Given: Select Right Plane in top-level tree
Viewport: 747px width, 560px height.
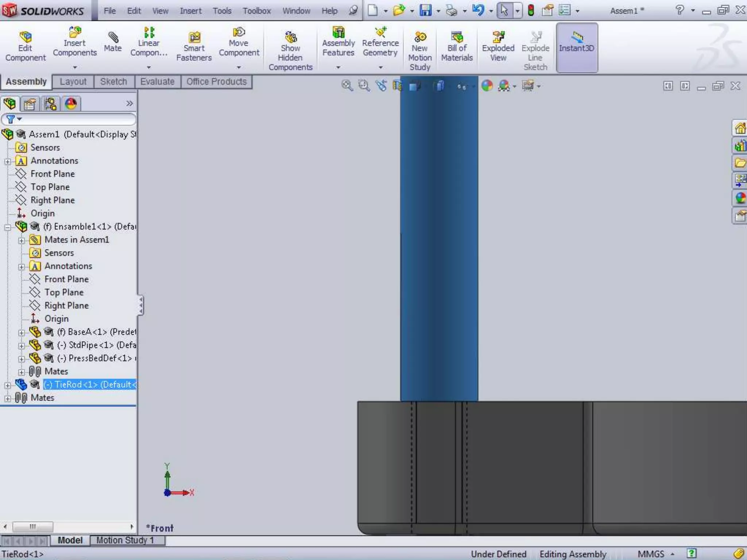Looking at the screenshot, I should pos(53,200).
